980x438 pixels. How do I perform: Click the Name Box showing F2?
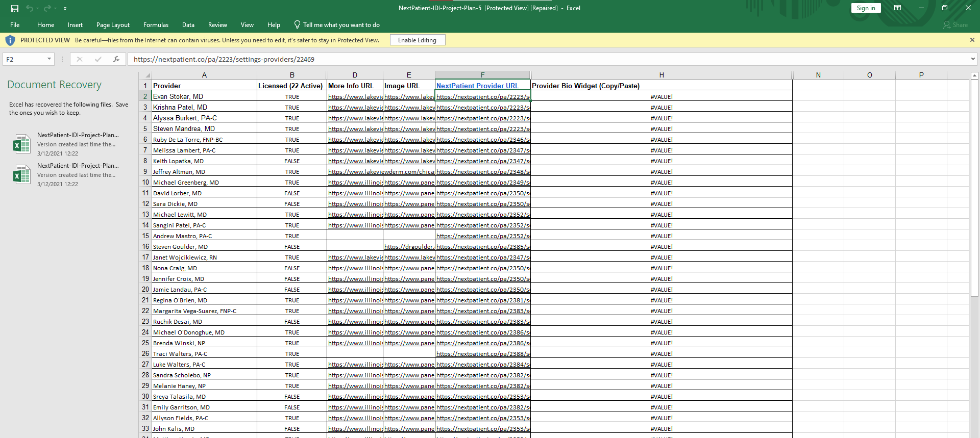24,59
